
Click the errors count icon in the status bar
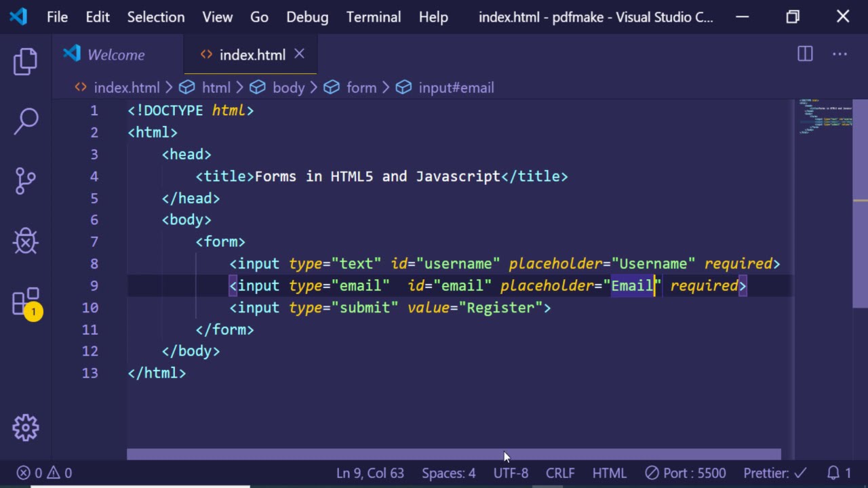29,473
